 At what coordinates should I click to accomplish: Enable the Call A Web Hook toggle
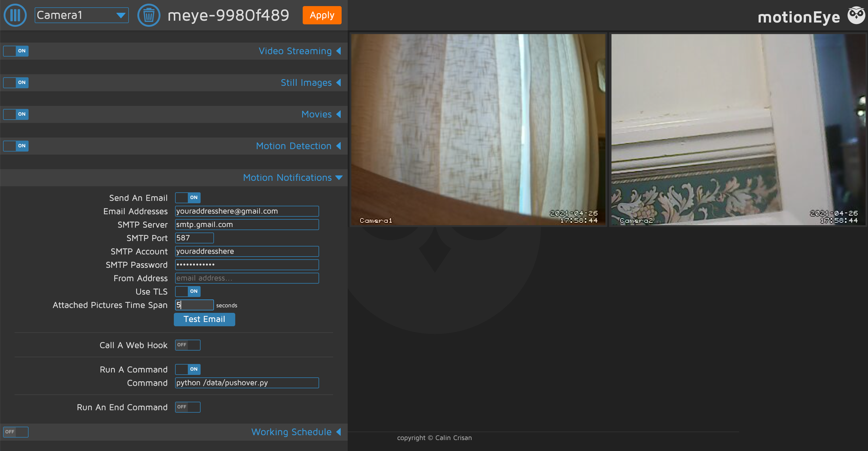coord(187,345)
